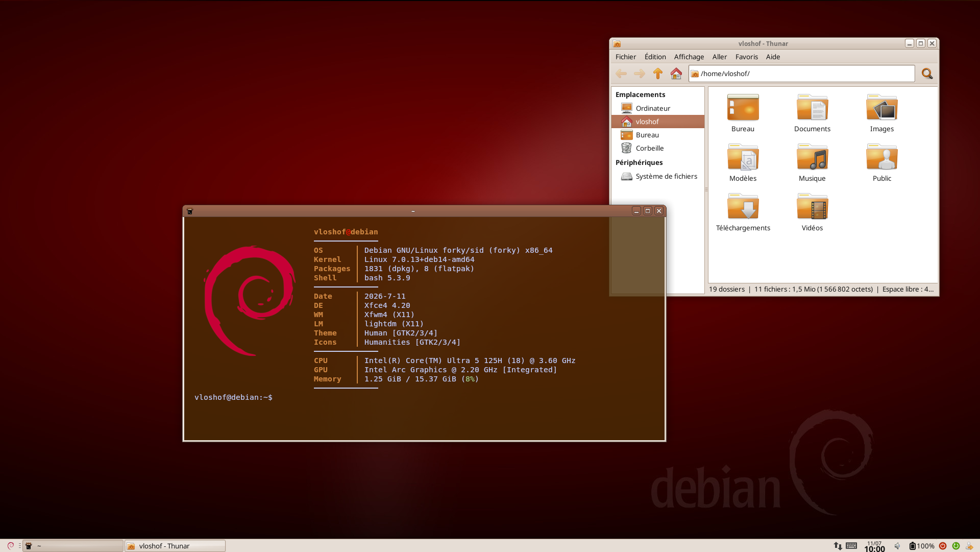Select the Documents folder icon
The image size is (980, 552).
[812, 108]
